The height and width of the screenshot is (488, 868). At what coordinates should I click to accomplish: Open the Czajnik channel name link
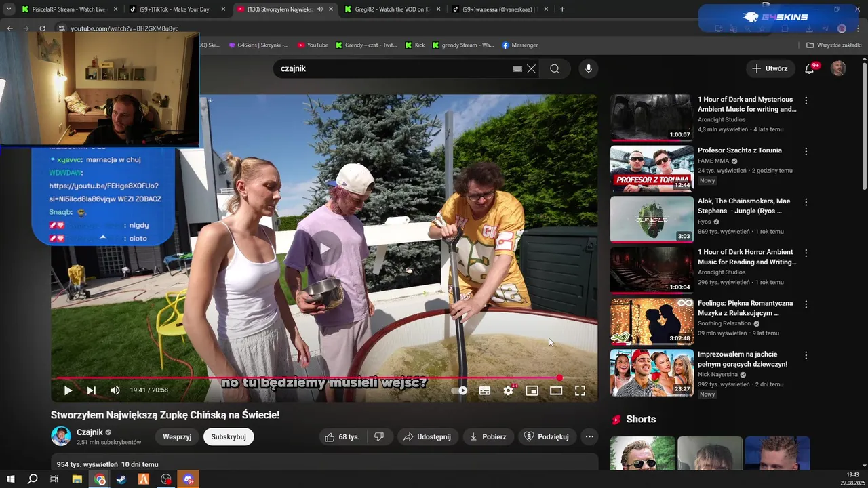click(90, 432)
